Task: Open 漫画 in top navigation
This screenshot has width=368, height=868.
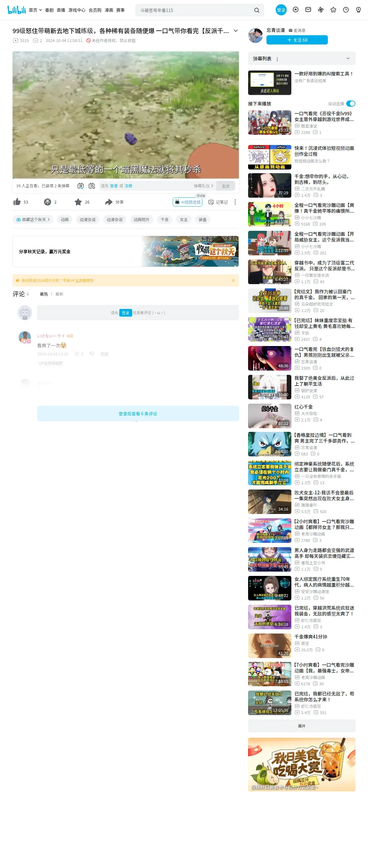Action: point(109,10)
